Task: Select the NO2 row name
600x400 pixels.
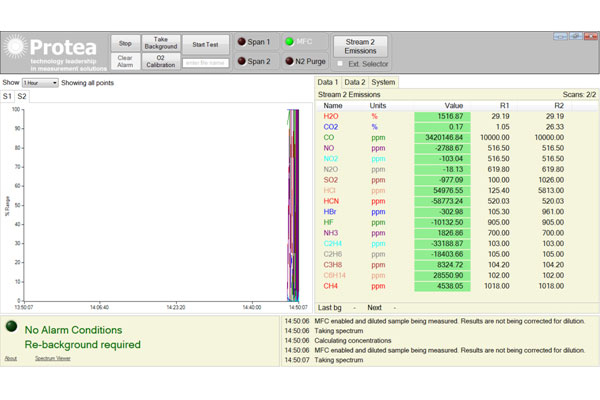Action: (331, 159)
